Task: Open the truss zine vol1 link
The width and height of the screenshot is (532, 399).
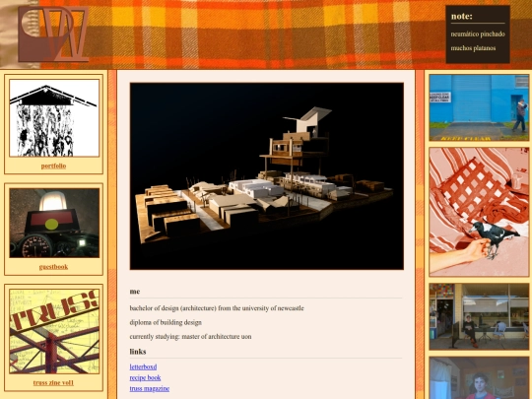Action: point(53,382)
